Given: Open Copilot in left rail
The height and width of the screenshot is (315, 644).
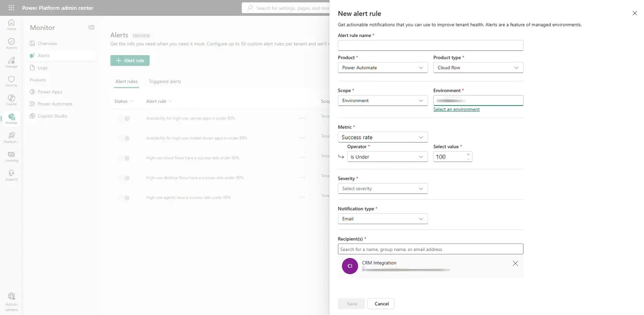Looking at the screenshot, I should click(x=11, y=100).
